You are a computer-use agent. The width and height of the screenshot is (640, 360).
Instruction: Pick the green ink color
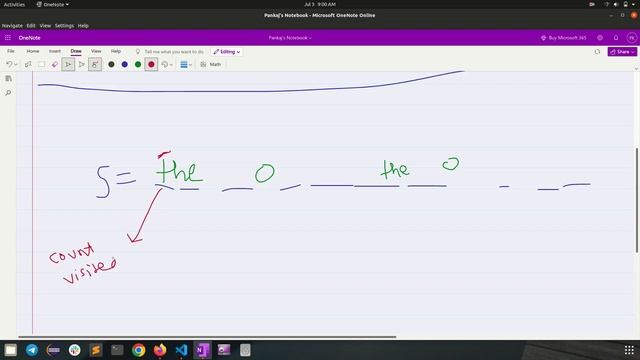[138, 64]
